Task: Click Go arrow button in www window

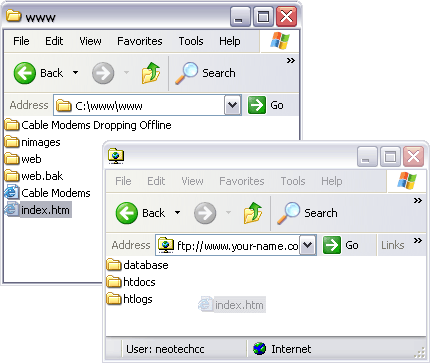Action: click(x=257, y=105)
